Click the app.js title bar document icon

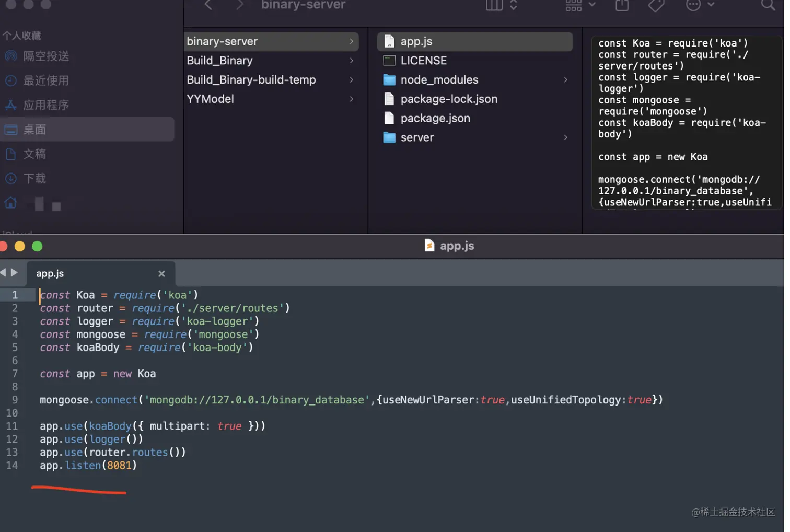[429, 246]
